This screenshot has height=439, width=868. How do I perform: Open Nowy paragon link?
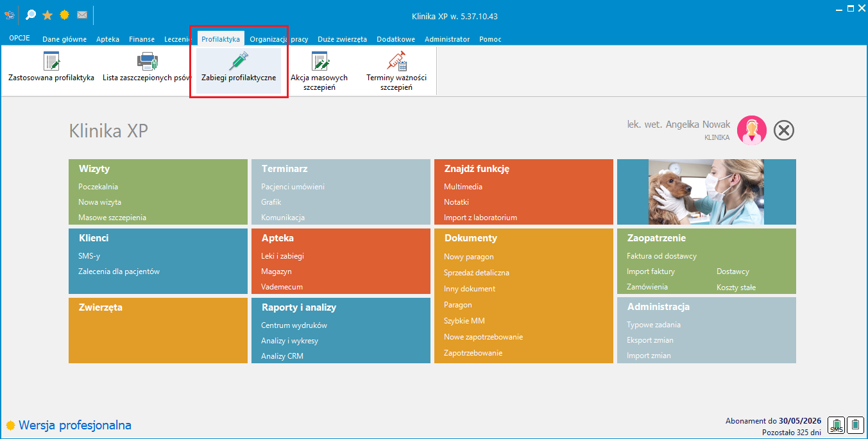point(469,257)
